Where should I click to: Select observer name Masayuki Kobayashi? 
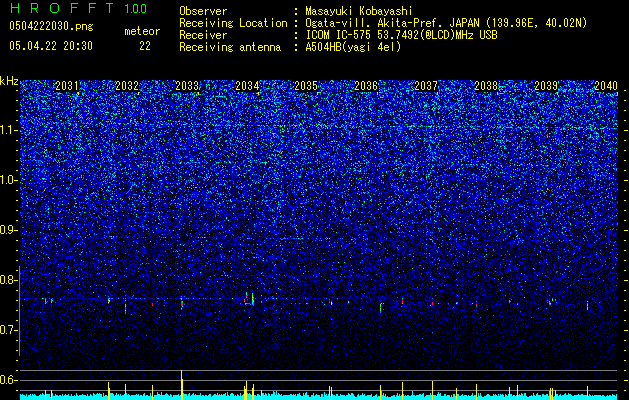(x=358, y=11)
